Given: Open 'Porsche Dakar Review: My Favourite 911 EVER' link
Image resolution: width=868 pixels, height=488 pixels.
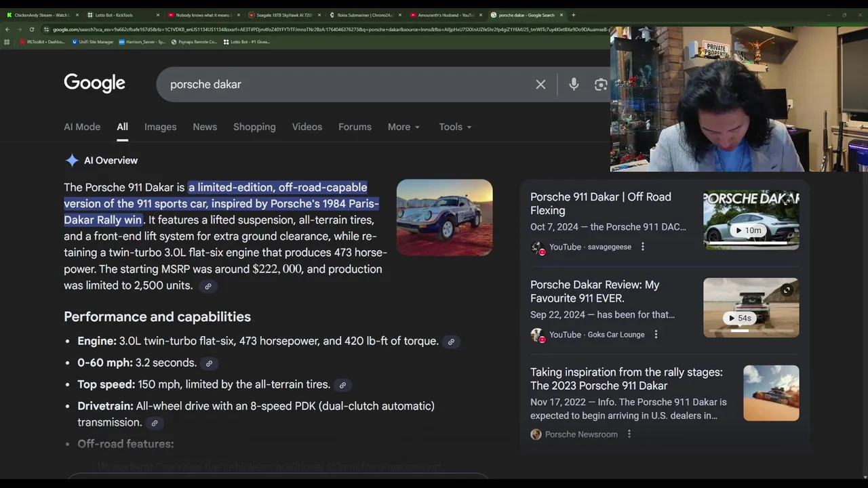Looking at the screenshot, I should pos(595,291).
